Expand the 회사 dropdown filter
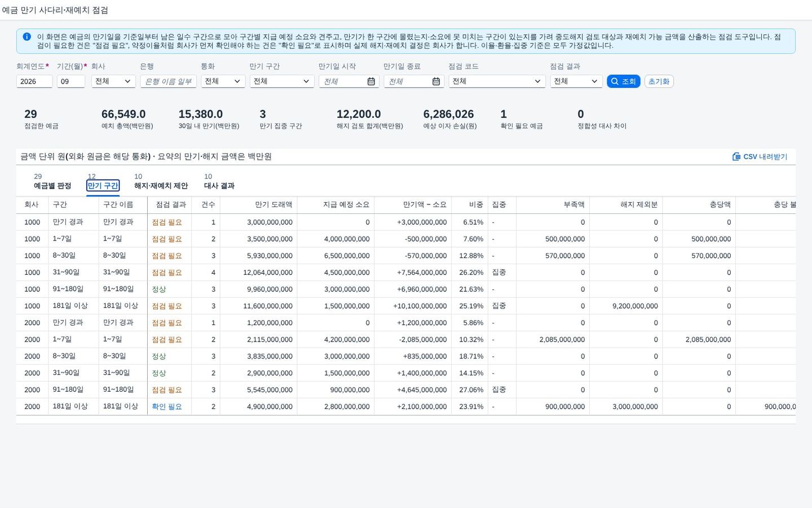Viewport: 812px width, 508px height. pos(113,81)
